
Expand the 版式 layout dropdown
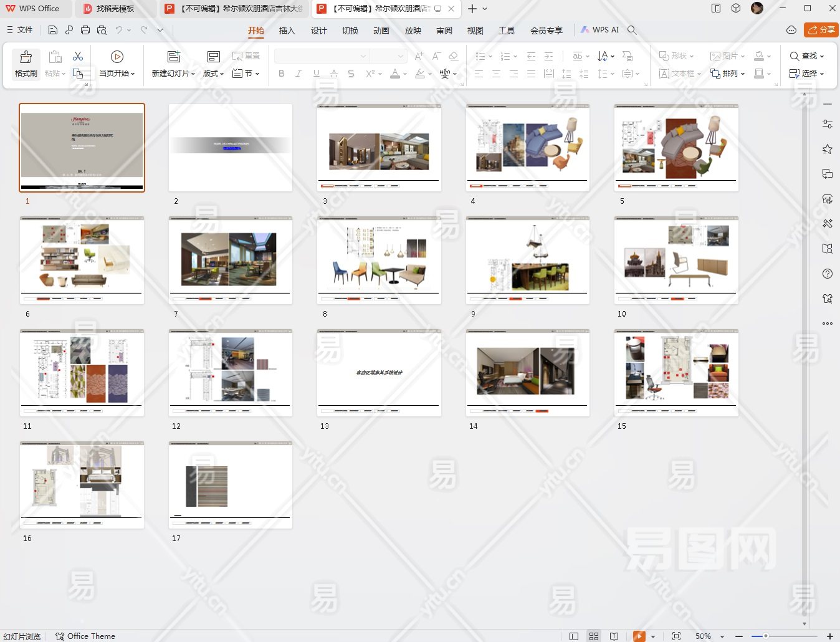pyautogui.click(x=214, y=74)
